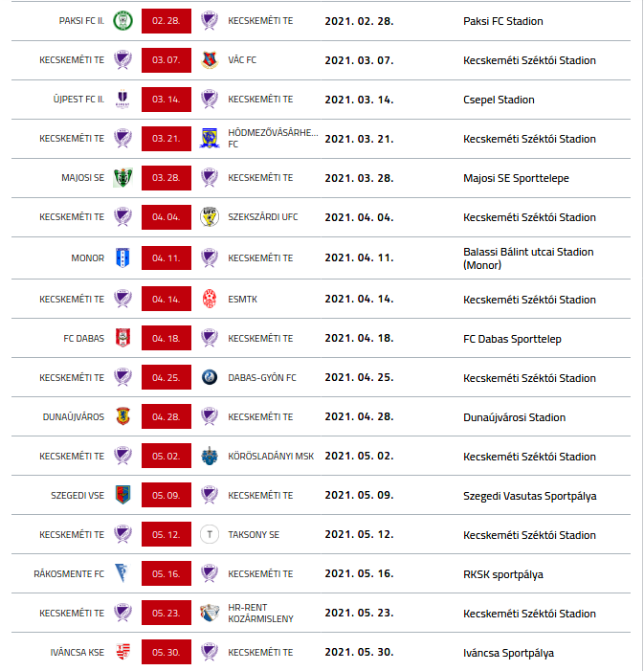Click the ESMTK red crest
Screen dimensions: 644x671
point(210,299)
